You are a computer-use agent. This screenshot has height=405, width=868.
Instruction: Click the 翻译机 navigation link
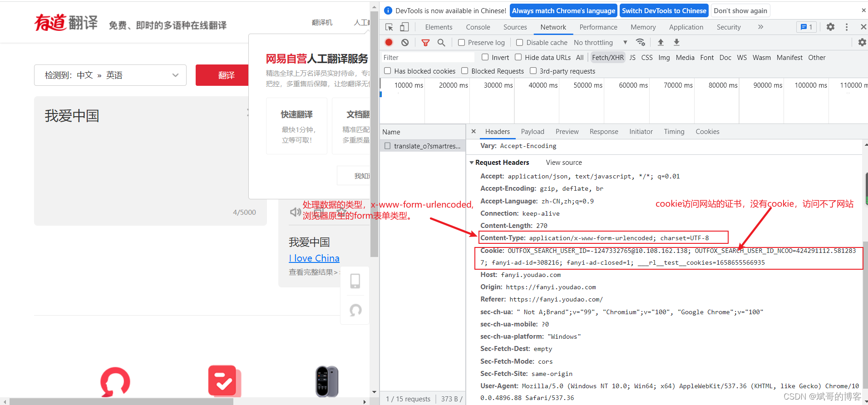[322, 22]
